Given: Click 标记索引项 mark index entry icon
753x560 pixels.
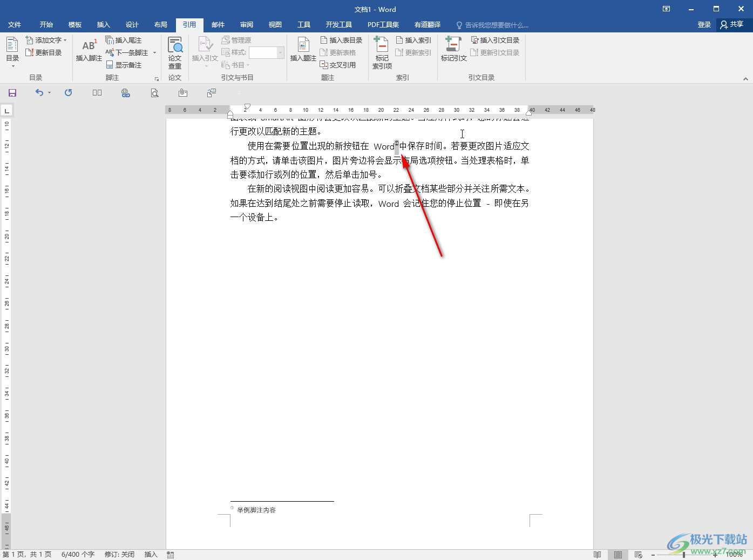Looking at the screenshot, I should click(x=382, y=52).
